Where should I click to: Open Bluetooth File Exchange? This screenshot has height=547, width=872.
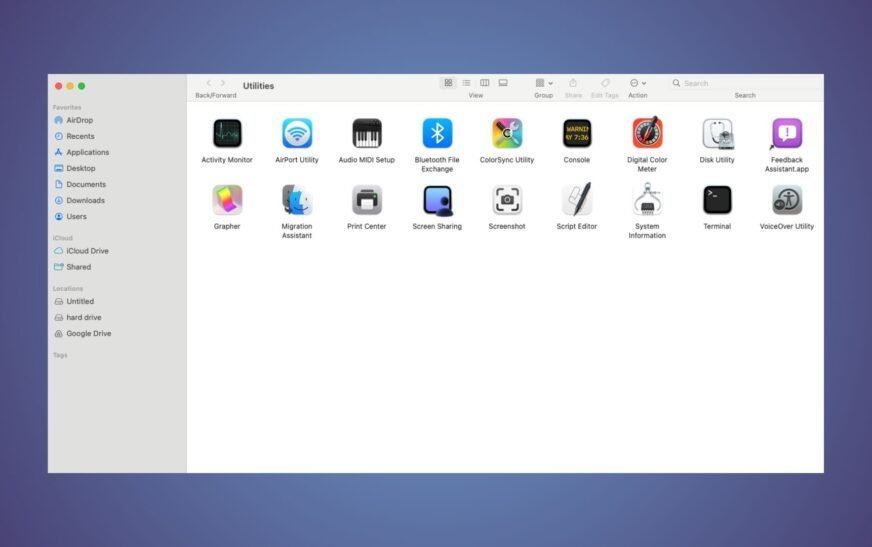point(437,133)
